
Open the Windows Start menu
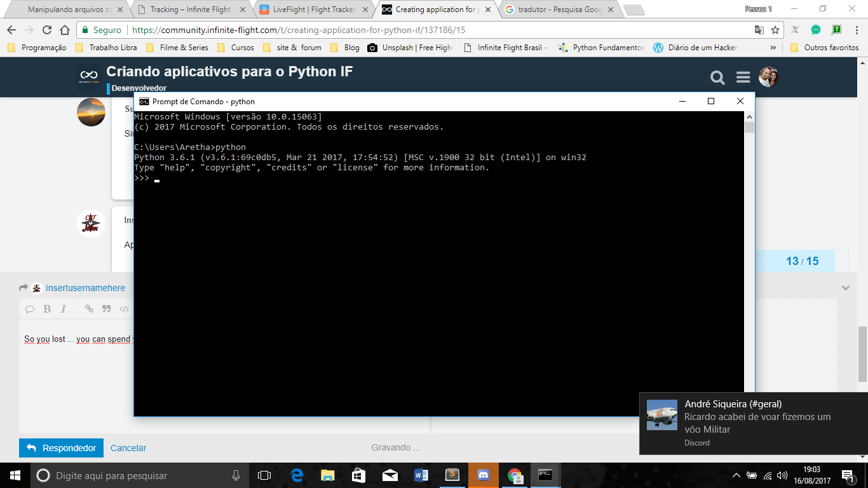(x=15, y=475)
